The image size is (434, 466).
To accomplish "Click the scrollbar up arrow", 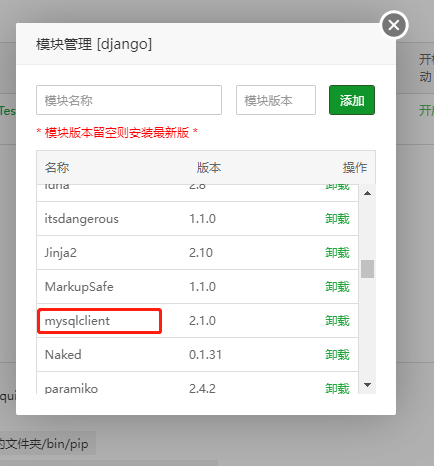I will point(367,193).
